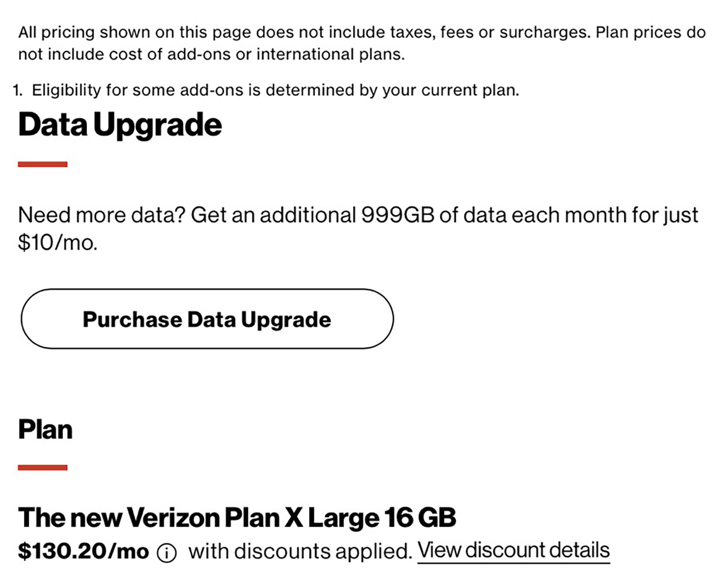Select the Verizon Plan X Large 16 GB title
722x588 pixels.
(x=237, y=518)
